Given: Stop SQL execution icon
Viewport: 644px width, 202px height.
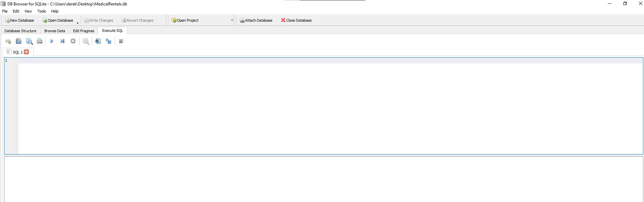Looking at the screenshot, I should click(73, 41).
